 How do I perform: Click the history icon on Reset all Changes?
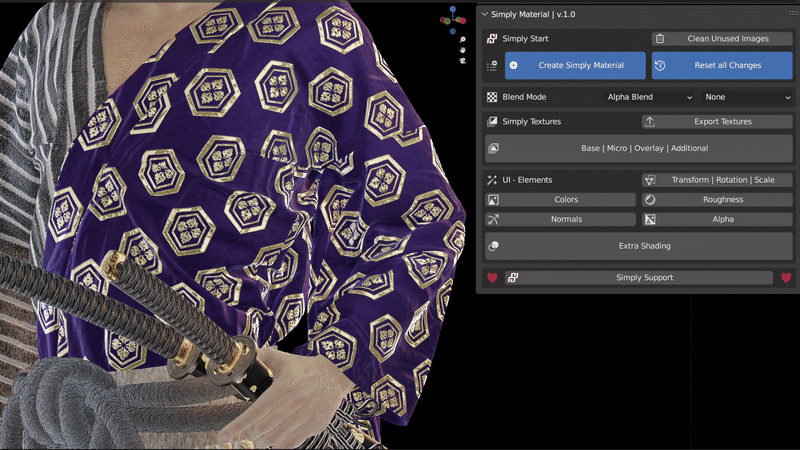[x=660, y=65]
